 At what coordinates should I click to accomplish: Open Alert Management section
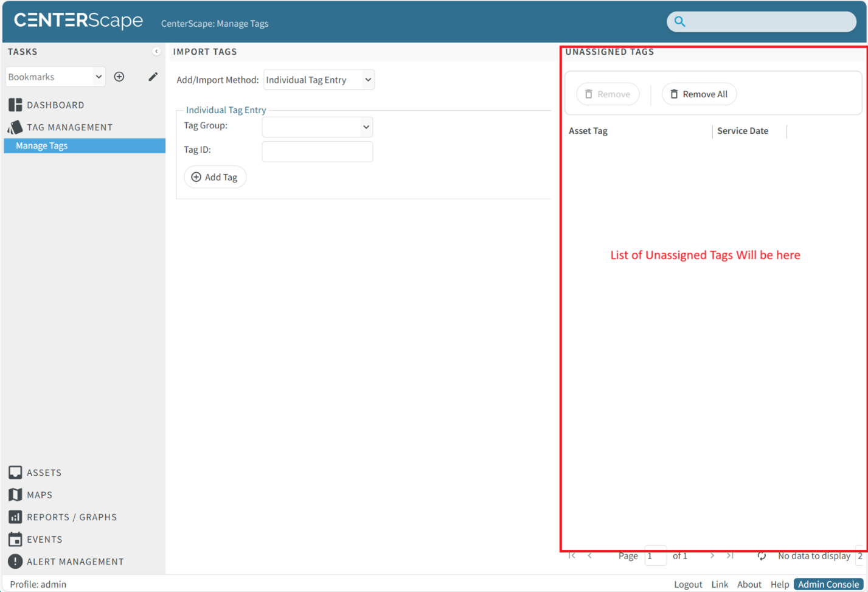tap(75, 562)
